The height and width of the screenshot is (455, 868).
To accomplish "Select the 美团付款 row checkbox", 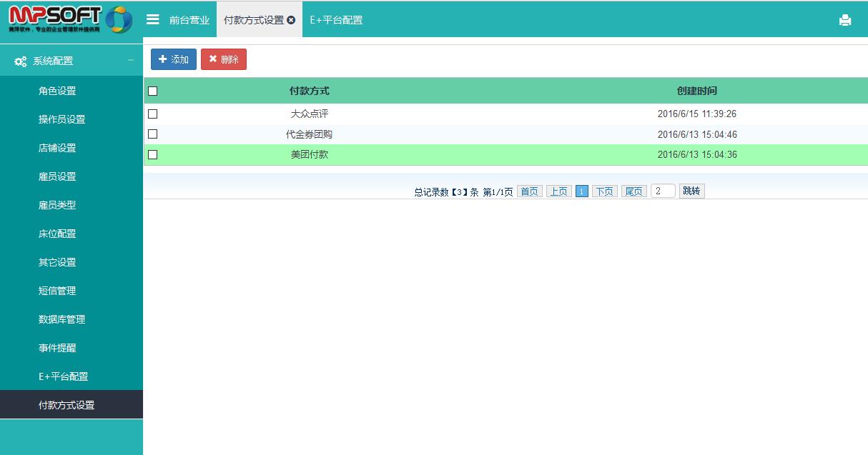I will [x=152, y=154].
